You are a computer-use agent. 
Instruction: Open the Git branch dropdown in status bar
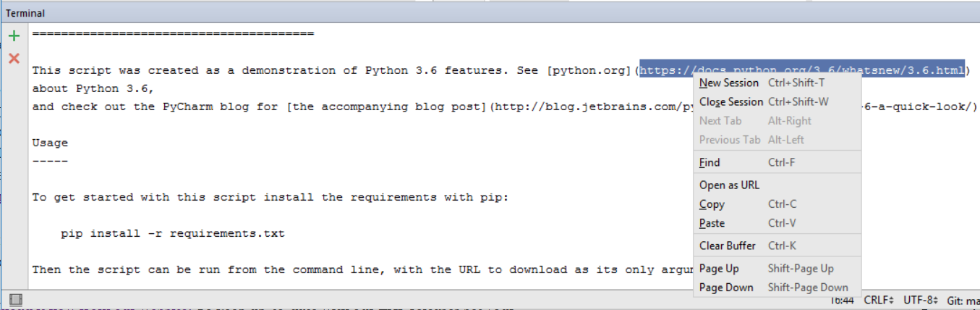tap(962, 300)
